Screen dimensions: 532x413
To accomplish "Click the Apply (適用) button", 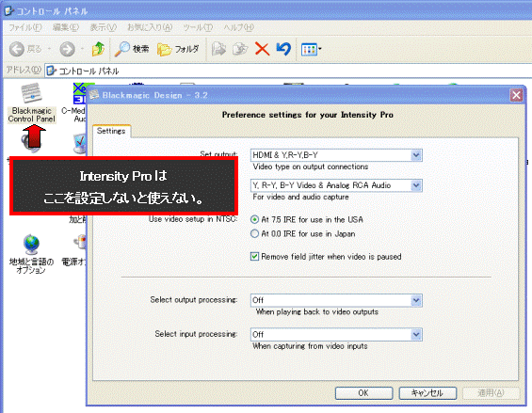I will 491,393.
